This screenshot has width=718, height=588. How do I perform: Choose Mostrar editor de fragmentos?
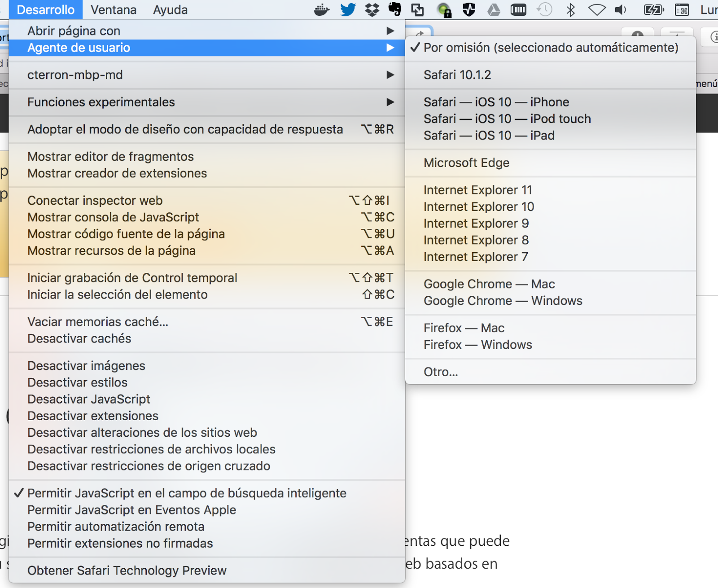(207, 157)
